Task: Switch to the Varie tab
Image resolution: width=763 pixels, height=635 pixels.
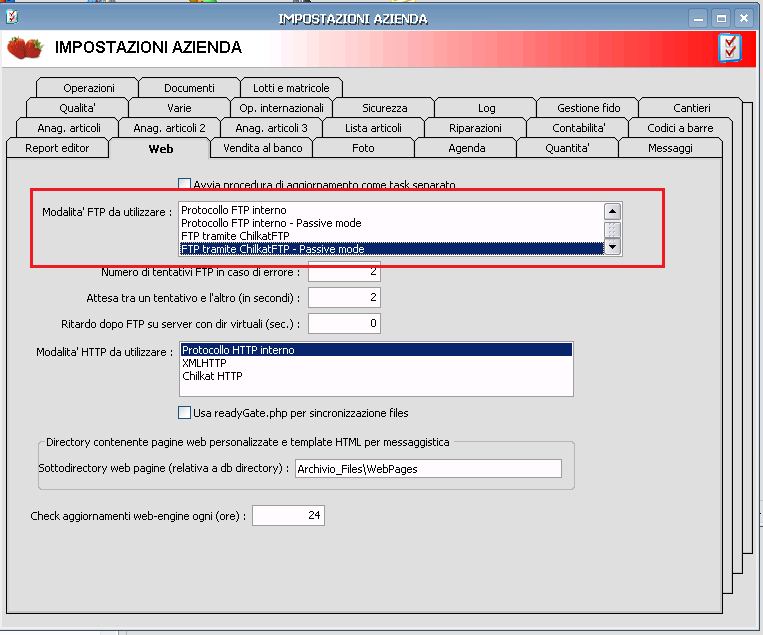Action: (x=179, y=108)
